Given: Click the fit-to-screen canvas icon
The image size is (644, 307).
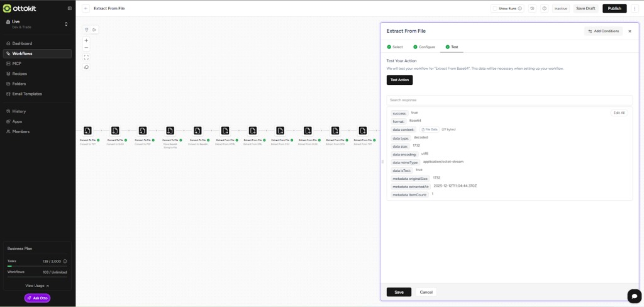Looking at the screenshot, I should click(x=86, y=57).
